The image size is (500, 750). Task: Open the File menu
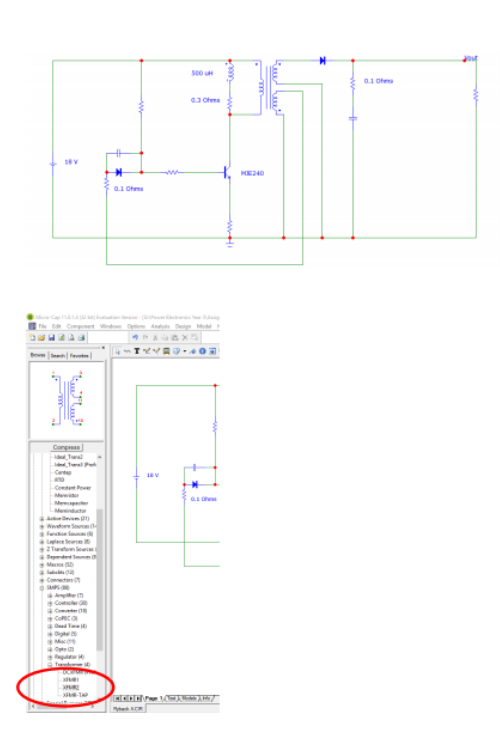click(x=43, y=326)
